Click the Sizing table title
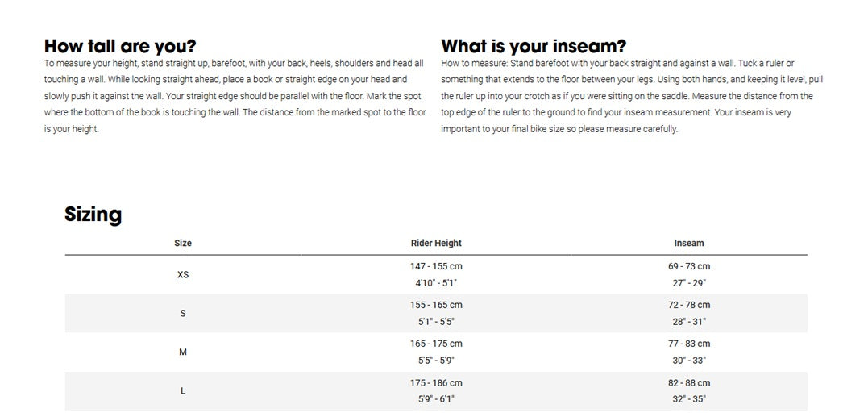Viewport: 868px width, 417px height. click(93, 215)
